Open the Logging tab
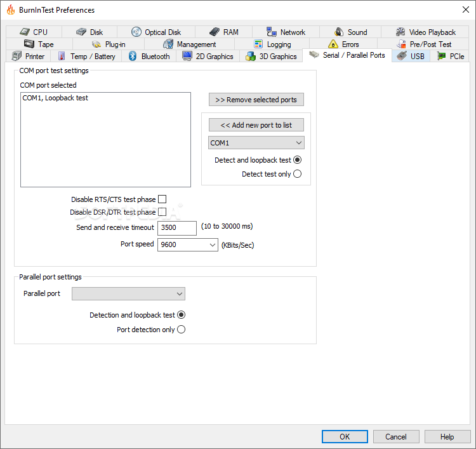The image size is (476, 449). (272, 44)
